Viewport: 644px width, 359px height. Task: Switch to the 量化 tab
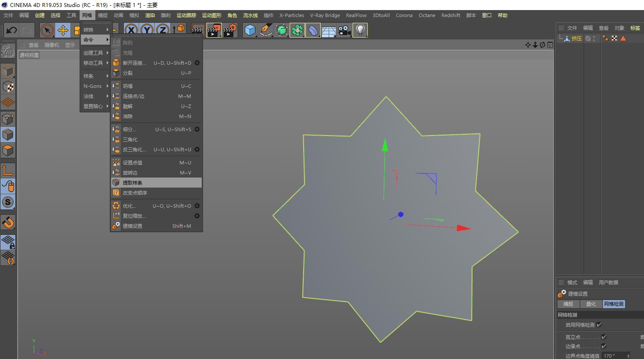click(x=591, y=304)
